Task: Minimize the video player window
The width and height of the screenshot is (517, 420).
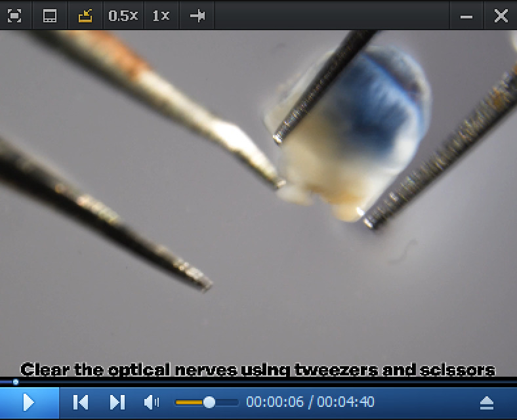Action: pos(466,16)
